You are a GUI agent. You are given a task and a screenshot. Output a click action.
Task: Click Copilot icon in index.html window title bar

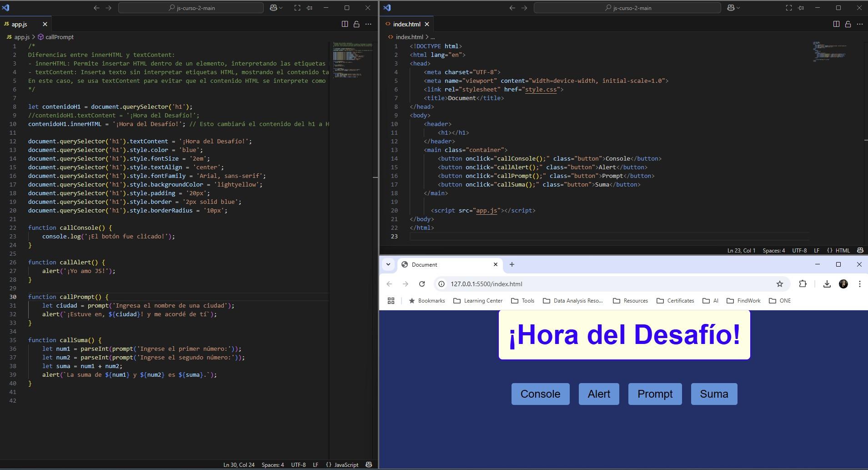pyautogui.click(x=731, y=8)
